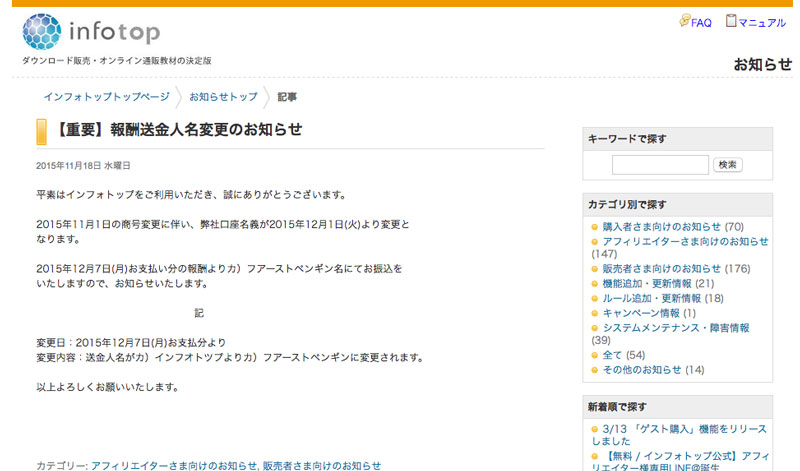Open アフィリエイターさま向けのお知らせ sidebar category

coord(685,241)
